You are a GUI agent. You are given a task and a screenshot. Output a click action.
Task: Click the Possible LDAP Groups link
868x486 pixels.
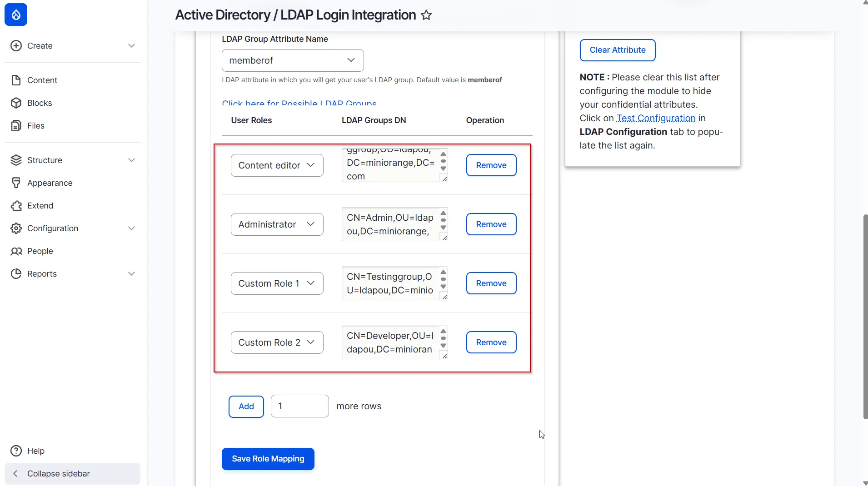[x=299, y=103]
